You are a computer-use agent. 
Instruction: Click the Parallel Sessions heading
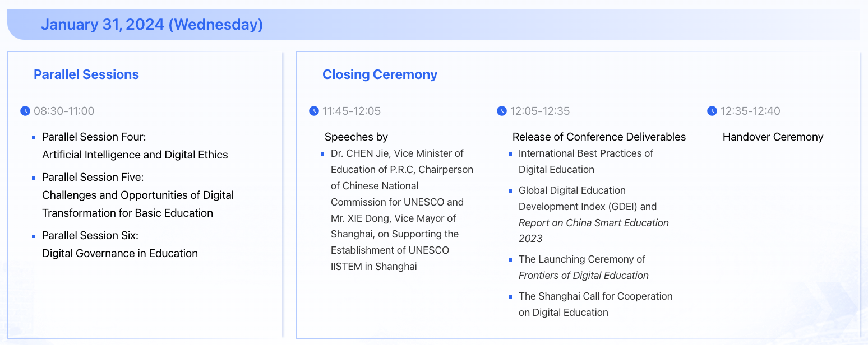click(86, 74)
